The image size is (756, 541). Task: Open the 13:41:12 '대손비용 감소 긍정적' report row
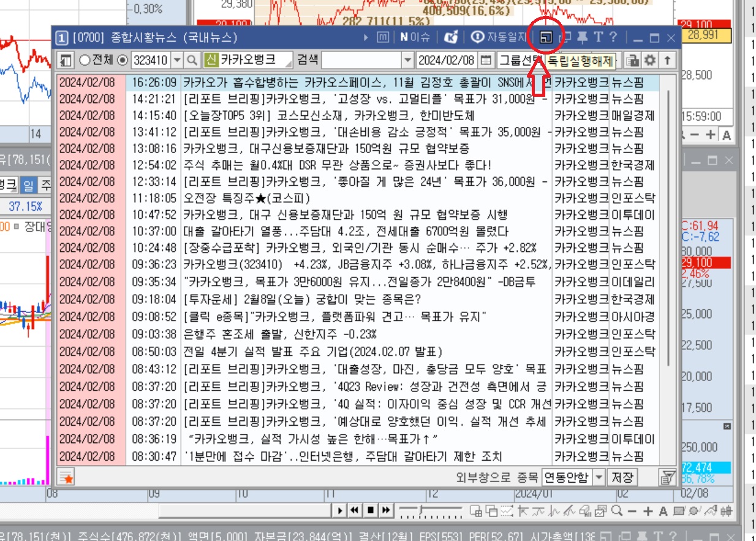[358, 132]
